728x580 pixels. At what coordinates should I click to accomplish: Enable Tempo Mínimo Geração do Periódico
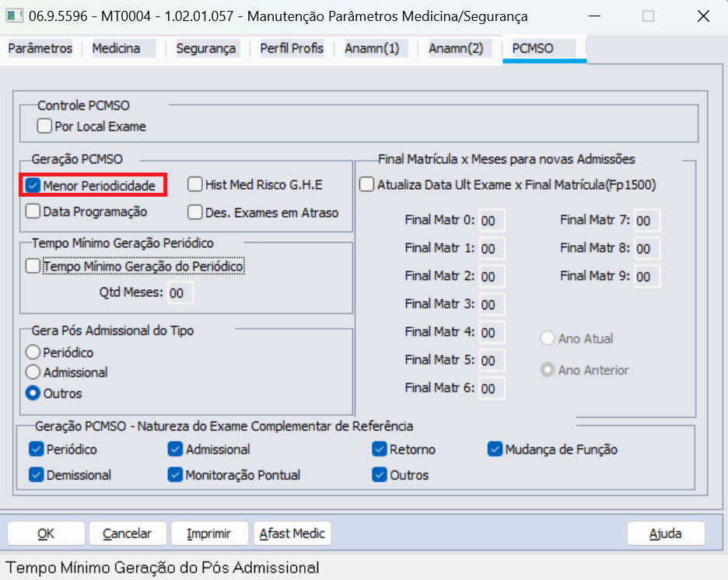(x=33, y=266)
